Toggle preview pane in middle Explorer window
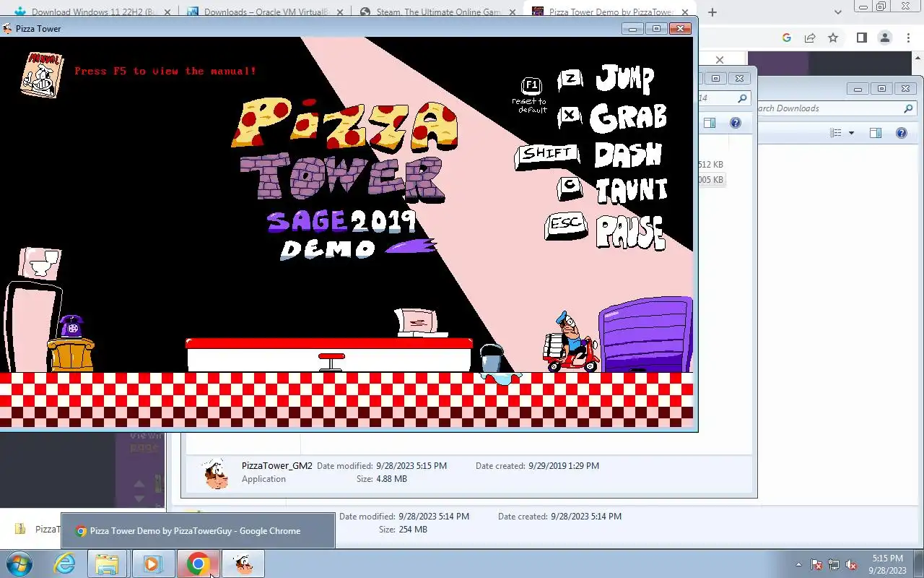924x578 pixels. point(710,123)
